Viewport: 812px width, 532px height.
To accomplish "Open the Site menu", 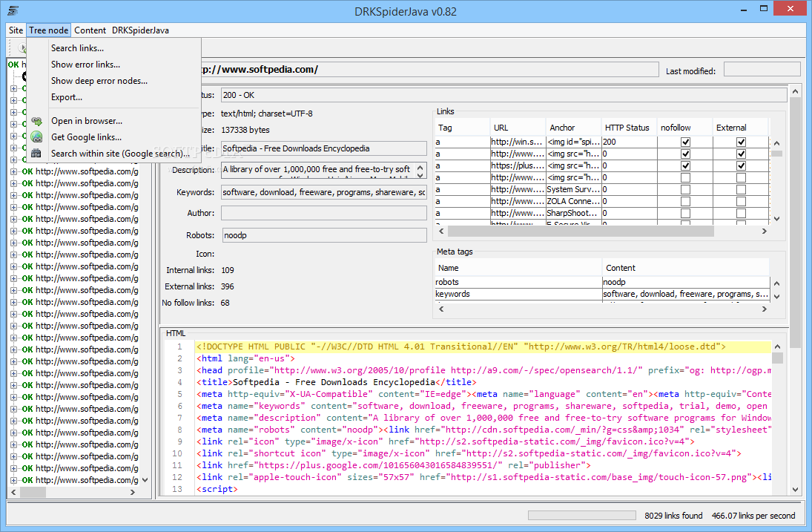I will coord(16,30).
